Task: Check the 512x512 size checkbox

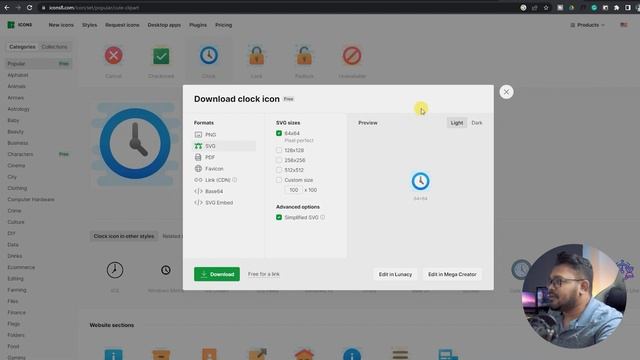Action: [x=279, y=170]
